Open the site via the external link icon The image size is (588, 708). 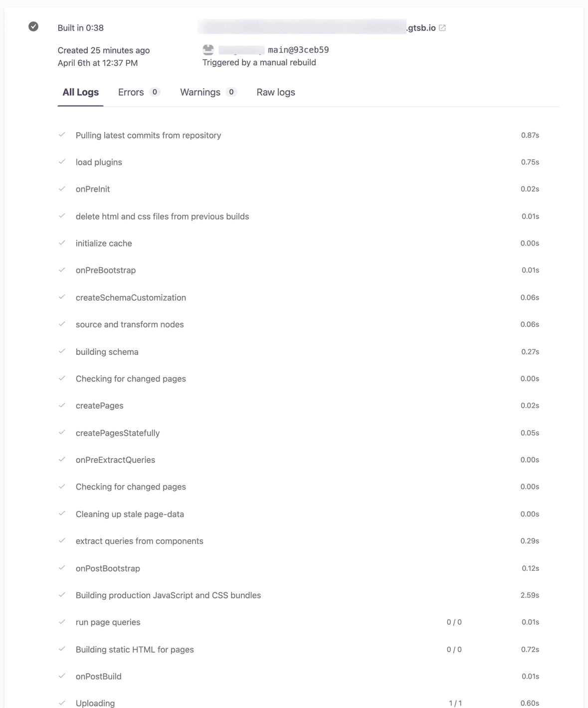(442, 28)
